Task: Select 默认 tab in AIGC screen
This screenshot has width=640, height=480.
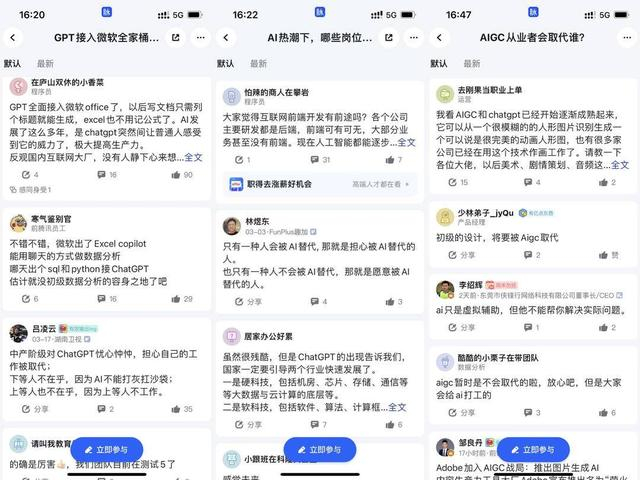Action: click(439, 64)
